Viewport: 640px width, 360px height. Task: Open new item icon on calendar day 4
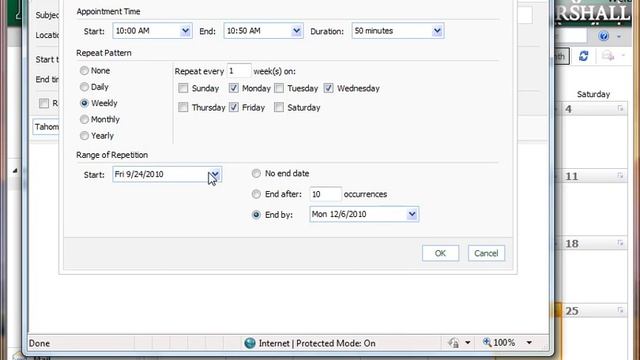tap(620, 109)
